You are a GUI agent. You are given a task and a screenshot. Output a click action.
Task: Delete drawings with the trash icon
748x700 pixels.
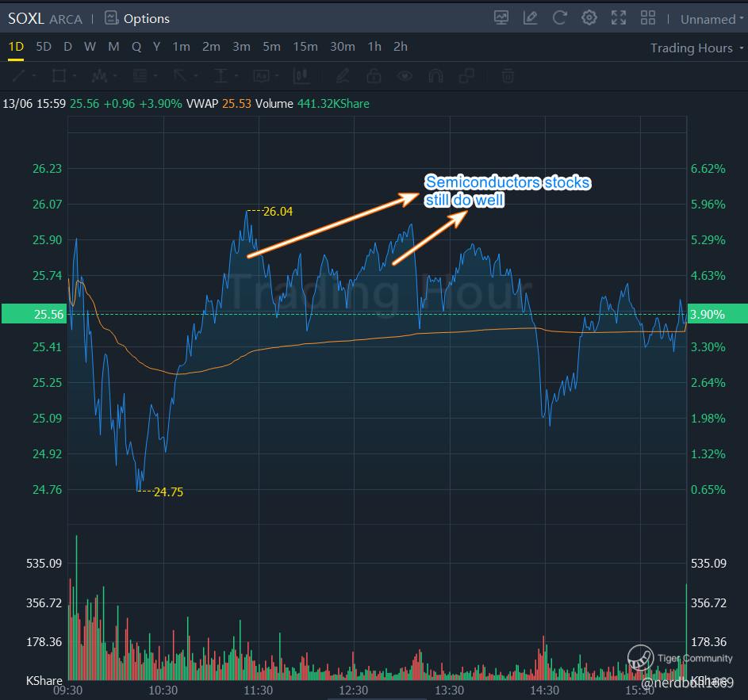tap(508, 76)
